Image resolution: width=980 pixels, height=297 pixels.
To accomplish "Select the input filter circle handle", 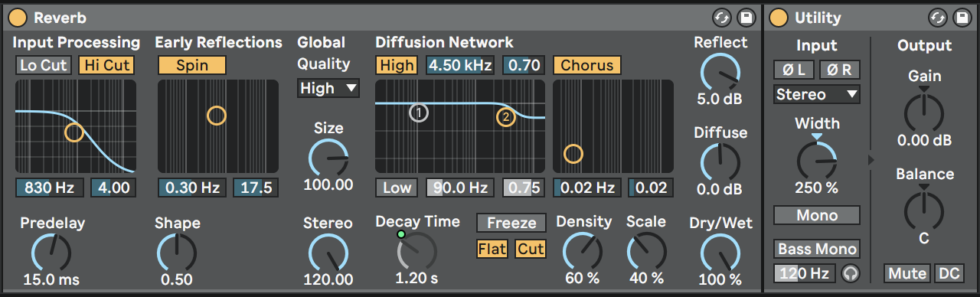I will click(74, 132).
